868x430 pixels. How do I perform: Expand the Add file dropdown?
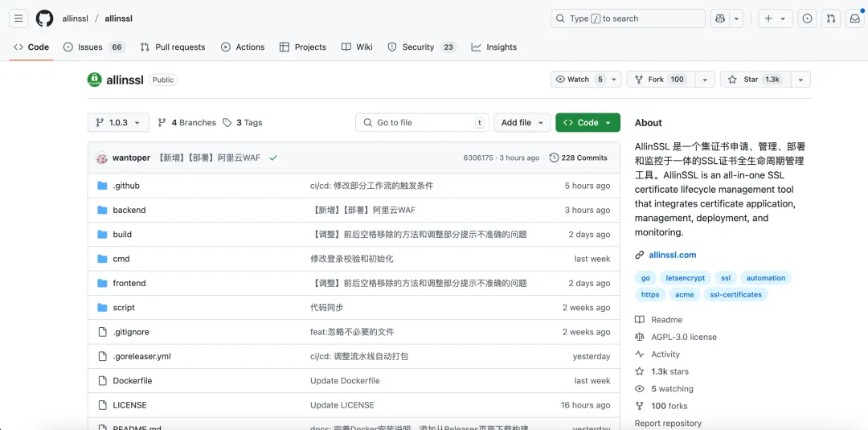pos(522,123)
